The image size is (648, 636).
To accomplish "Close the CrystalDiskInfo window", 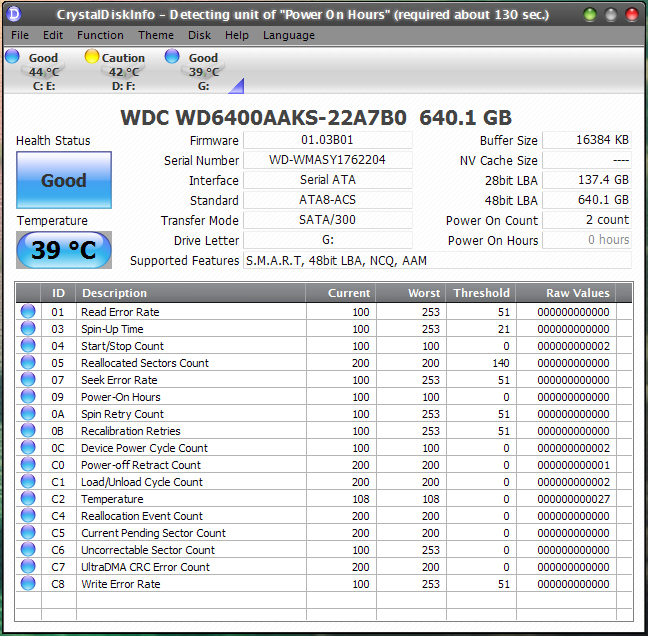I will click(631, 14).
